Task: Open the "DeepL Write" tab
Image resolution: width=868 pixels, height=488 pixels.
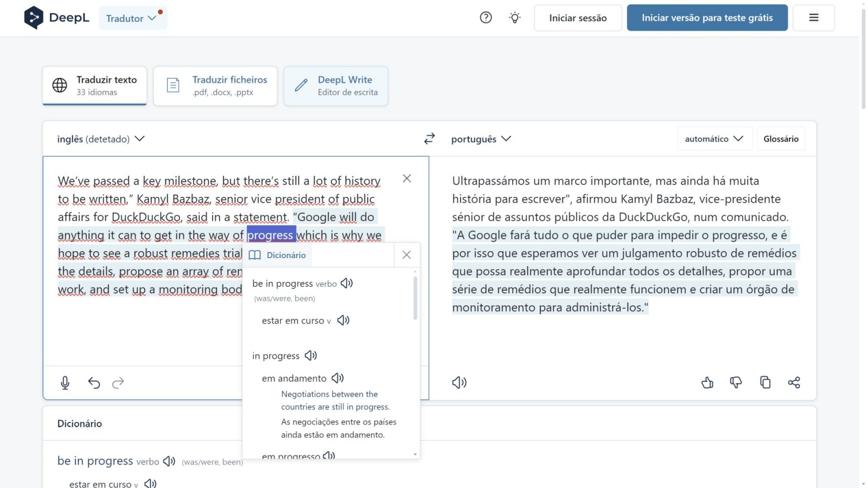Action: tap(336, 86)
